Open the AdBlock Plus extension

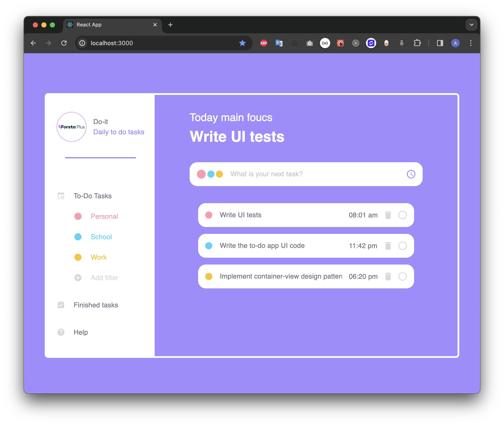coord(264,43)
